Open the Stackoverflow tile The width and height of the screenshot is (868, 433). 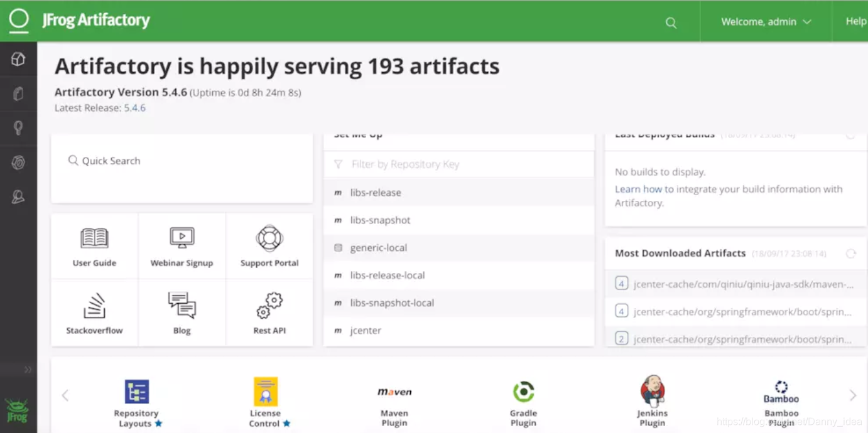pos(94,313)
